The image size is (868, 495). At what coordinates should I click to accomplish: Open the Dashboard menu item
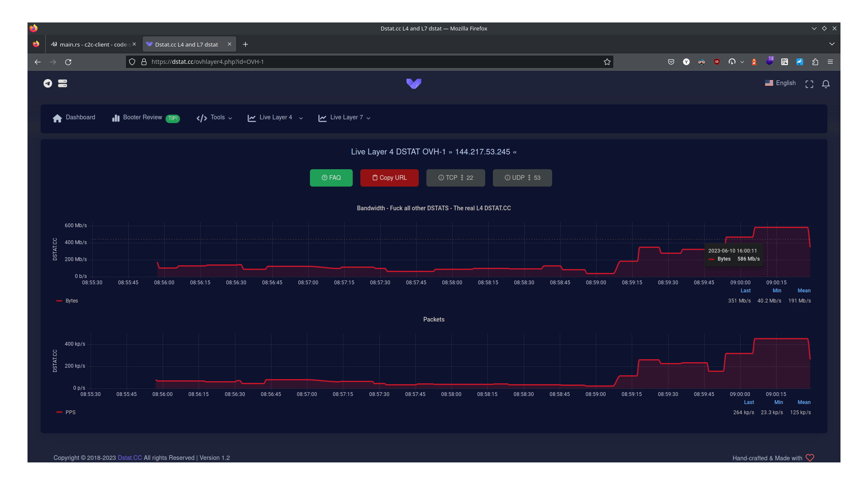pos(74,118)
